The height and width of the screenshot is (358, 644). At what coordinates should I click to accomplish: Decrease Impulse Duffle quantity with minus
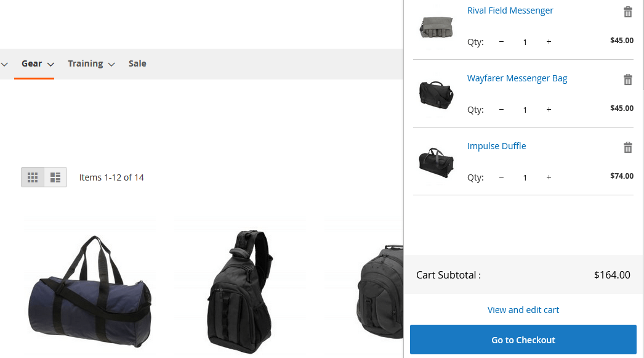pyautogui.click(x=501, y=177)
